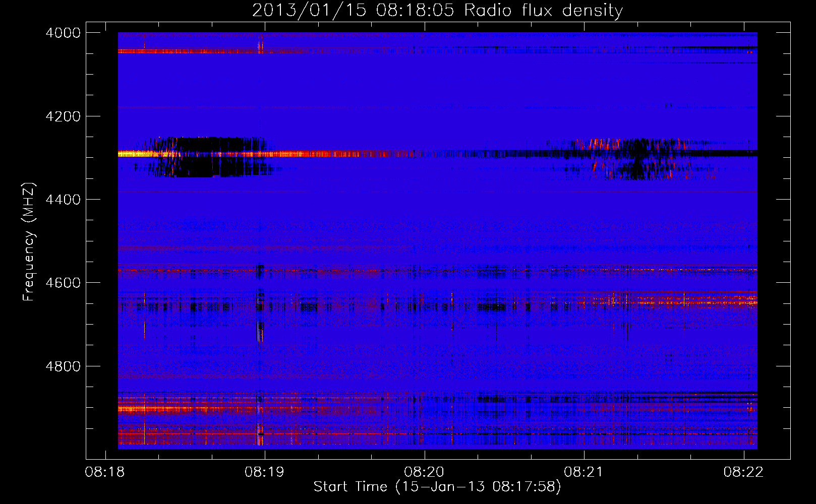This screenshot has width=816, height=504.
Task: Select the 4400 frequency tick label
Action: point(63,200)
